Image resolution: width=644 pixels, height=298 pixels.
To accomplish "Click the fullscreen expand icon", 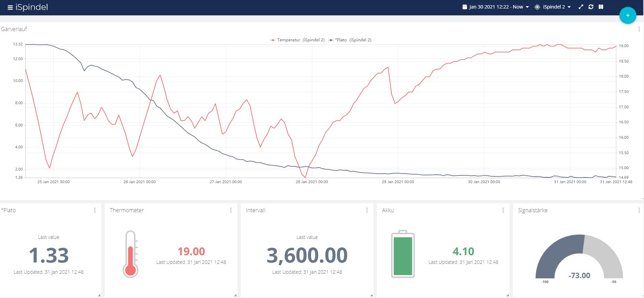I will pos(581,7).
